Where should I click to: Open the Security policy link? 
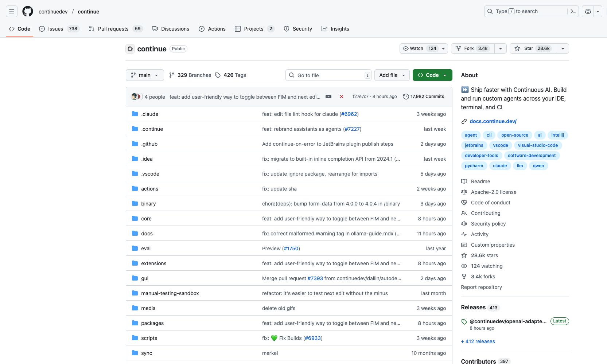pos(483,224)
